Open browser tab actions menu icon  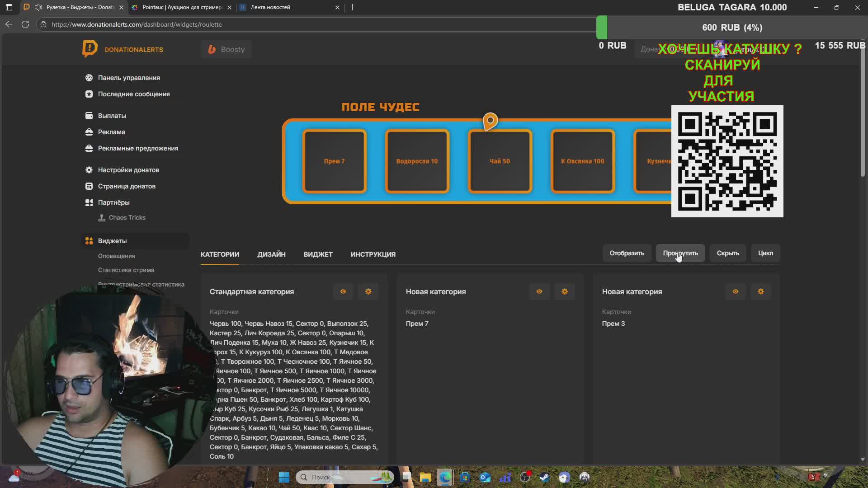[x=9, y=7]
